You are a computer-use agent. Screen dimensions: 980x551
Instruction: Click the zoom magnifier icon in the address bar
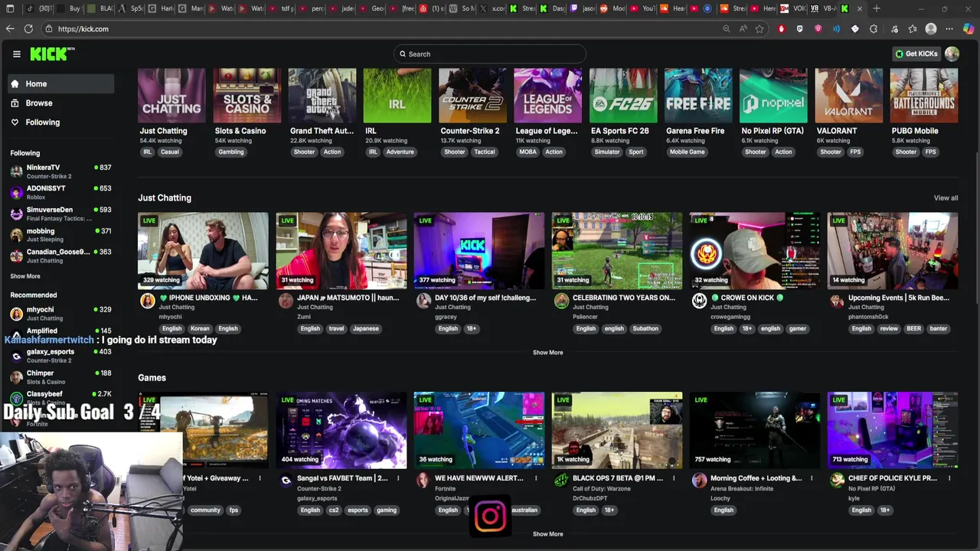click(727, 29)
